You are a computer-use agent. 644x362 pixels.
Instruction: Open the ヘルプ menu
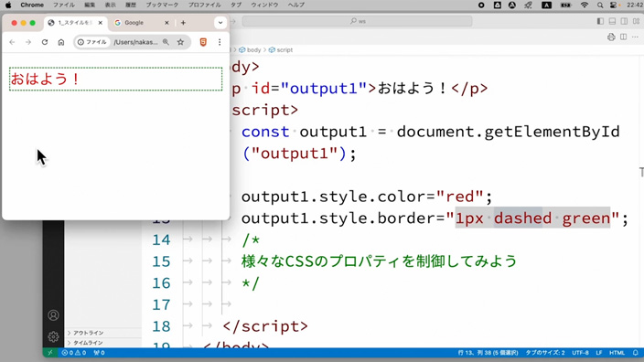click(295, 5)
